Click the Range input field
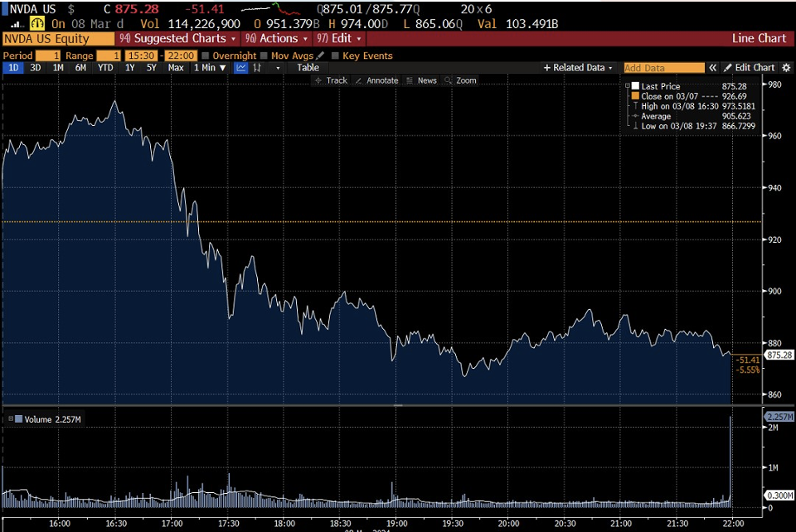This screenshot has height=532, width=796. (109, 56)
